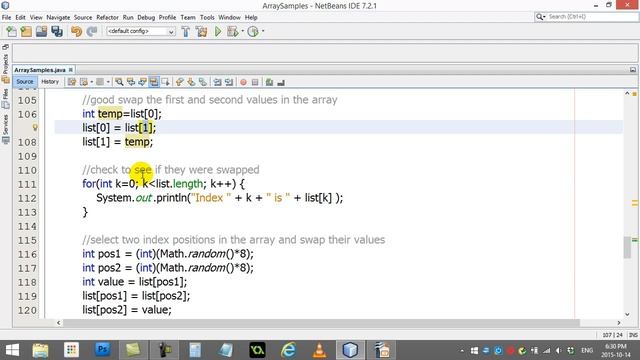
Task: Click the Start Macro Recording red icon
Action: click(243, 82)
